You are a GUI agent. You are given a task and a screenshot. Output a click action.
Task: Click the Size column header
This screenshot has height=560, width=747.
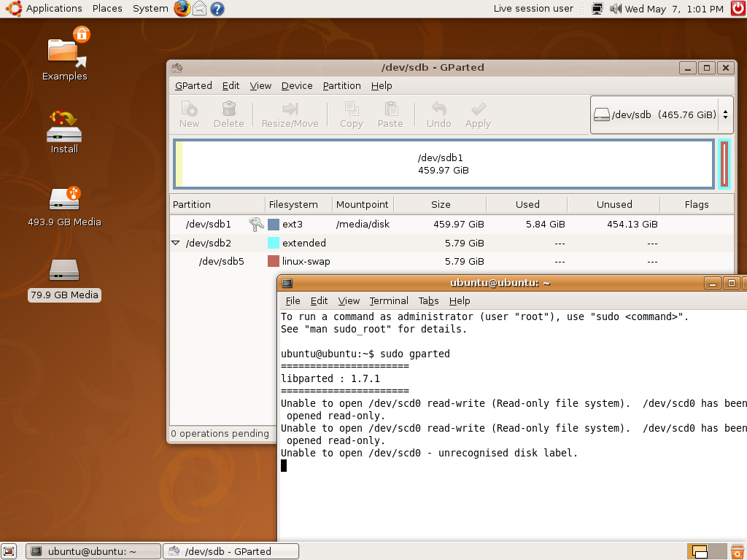coord(440,204)
